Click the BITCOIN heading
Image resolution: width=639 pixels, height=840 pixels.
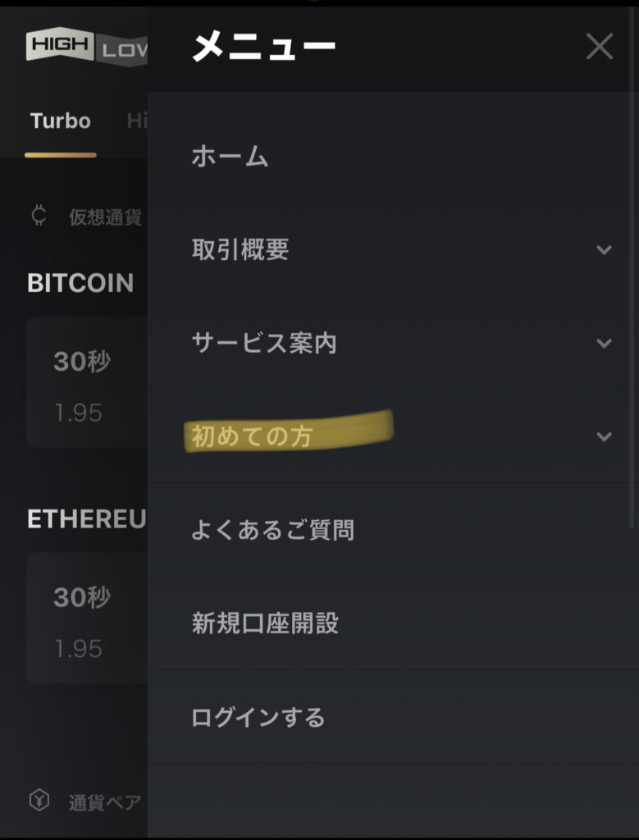(80, 283)
